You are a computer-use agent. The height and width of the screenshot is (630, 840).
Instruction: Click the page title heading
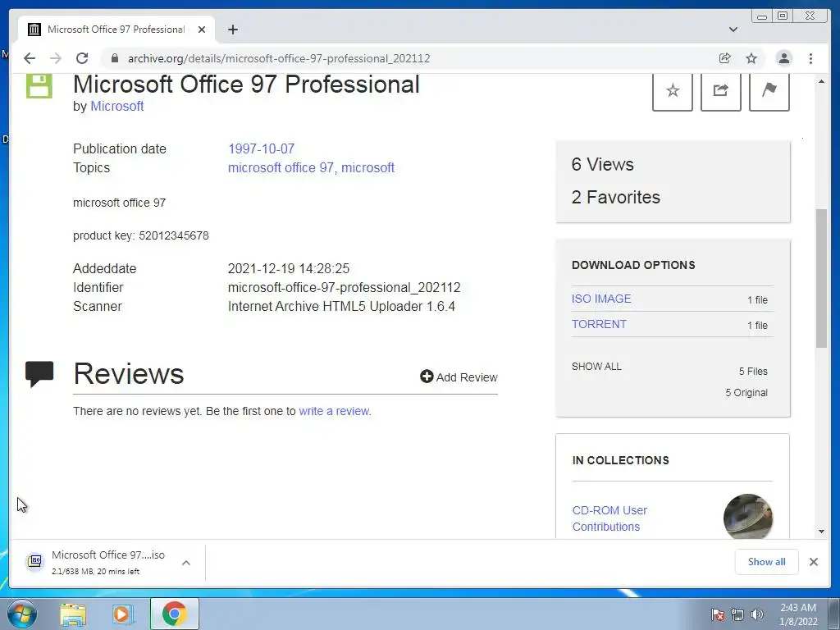pos(246,84)
